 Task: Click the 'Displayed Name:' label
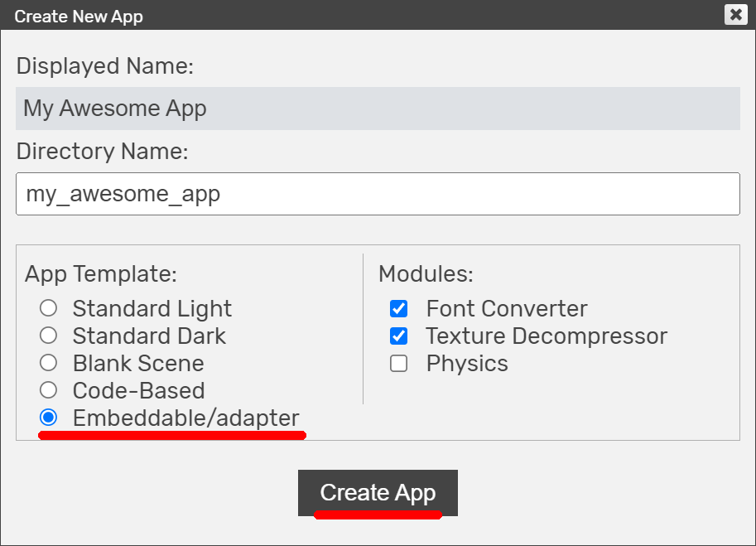click(x=104, y=66)
